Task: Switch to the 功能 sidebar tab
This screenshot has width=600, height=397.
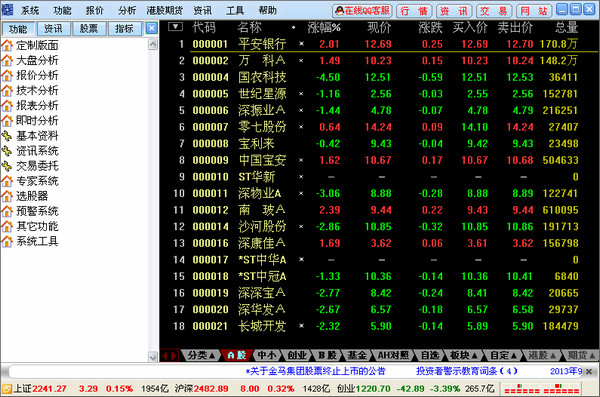Action: (18, 29)
